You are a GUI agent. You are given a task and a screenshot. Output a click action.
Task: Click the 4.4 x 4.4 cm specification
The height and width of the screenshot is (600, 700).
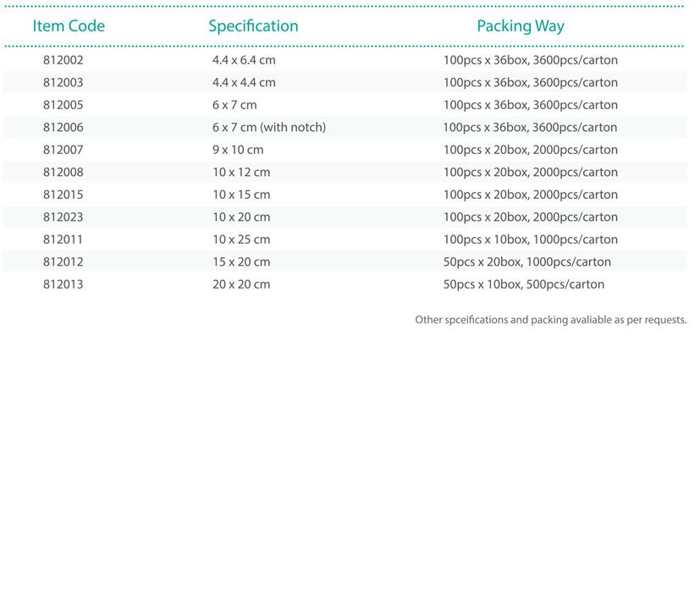[245, 82]
